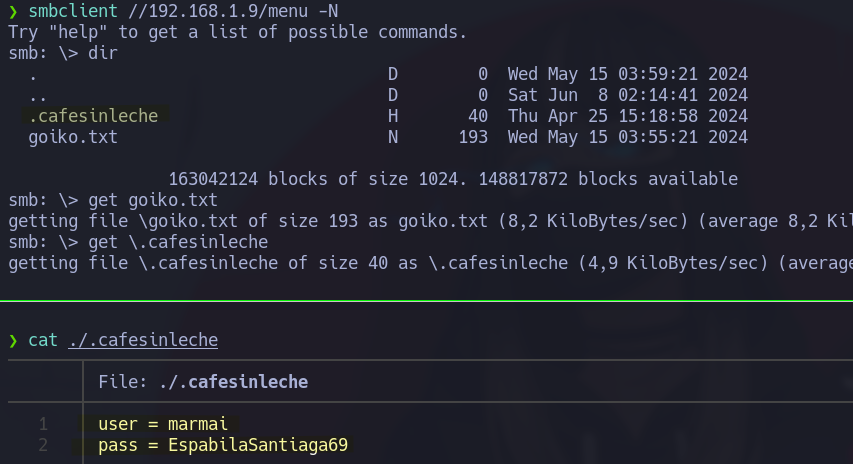853x464 pixels.
Task: Click the underlined ./.cafesinleche path argument
Action: tap(143, 341)
